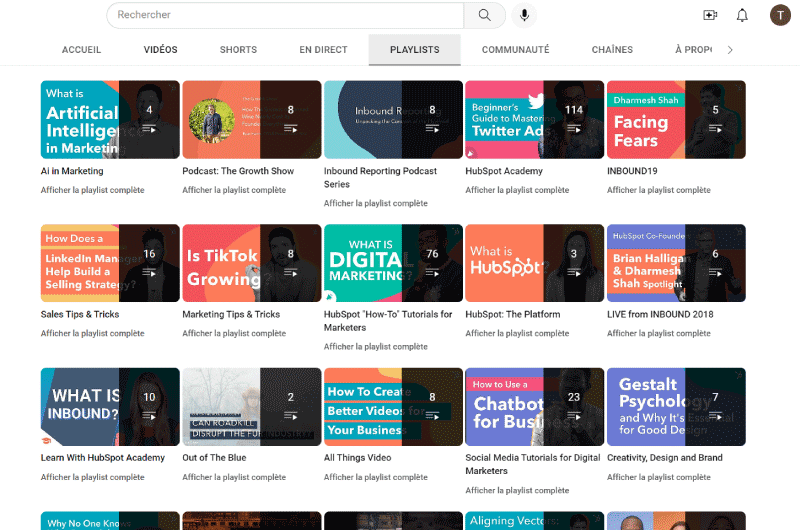This screenshot has height=530, width=800.
Task: Click playlist icon on Inbound Reporting Podcast thumbnail
Action: [432, 129]
